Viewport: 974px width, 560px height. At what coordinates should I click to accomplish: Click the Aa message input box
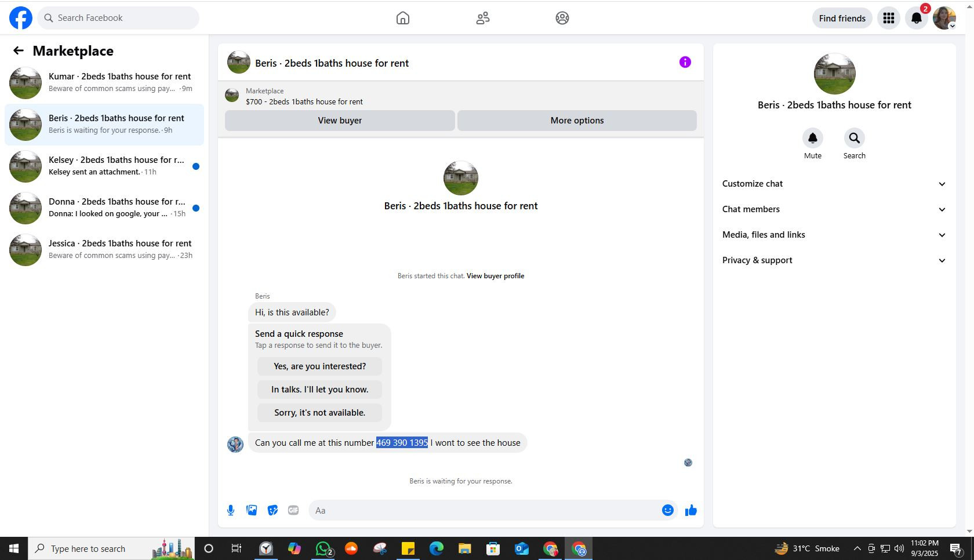[484, 510]
